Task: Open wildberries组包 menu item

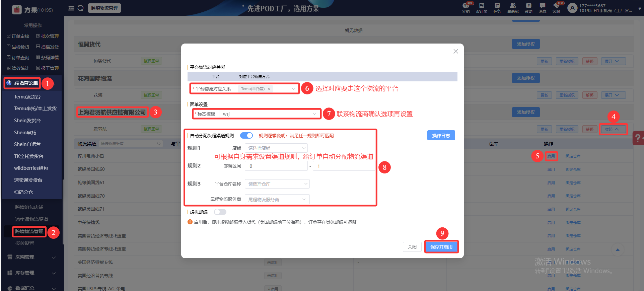Action: coord(31,168)
